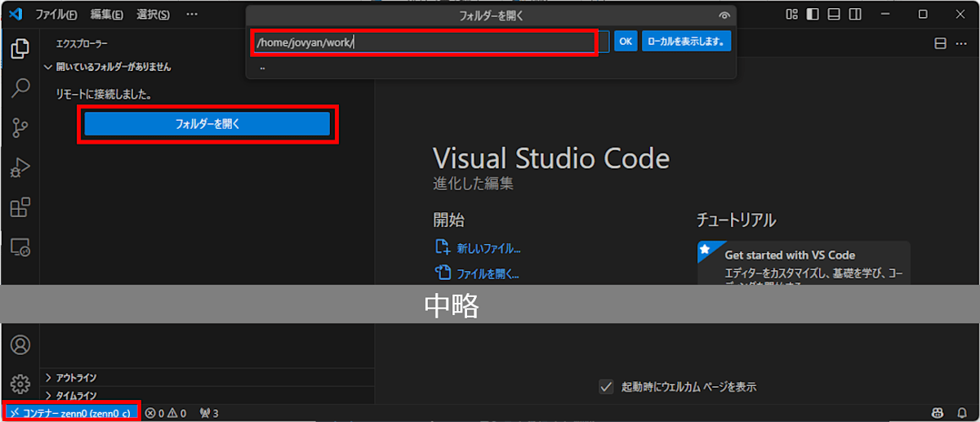This screenshot has width=980, height=422.
Task: Click the split editor icon
Action: point(940,43)
